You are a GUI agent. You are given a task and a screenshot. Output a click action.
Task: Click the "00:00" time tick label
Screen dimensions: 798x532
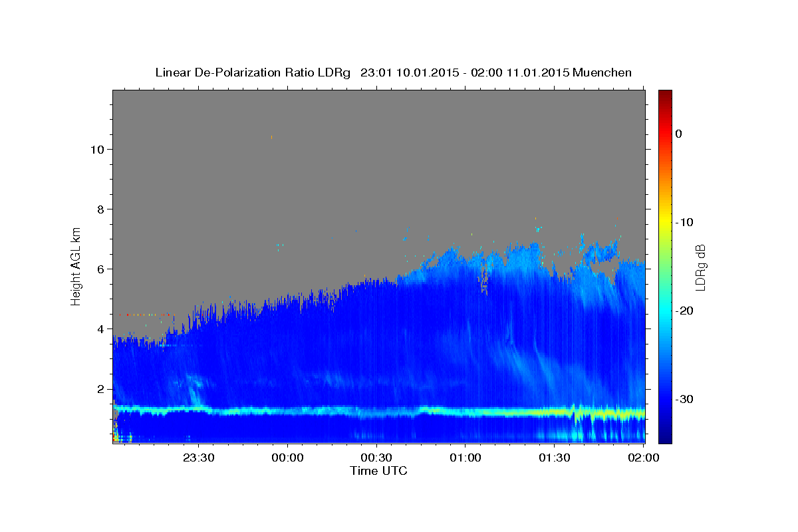click(288, 458)
